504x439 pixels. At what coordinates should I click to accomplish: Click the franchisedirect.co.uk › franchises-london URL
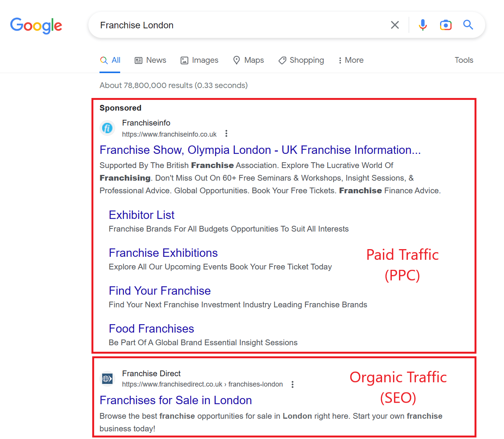click(x=202, y=384)
